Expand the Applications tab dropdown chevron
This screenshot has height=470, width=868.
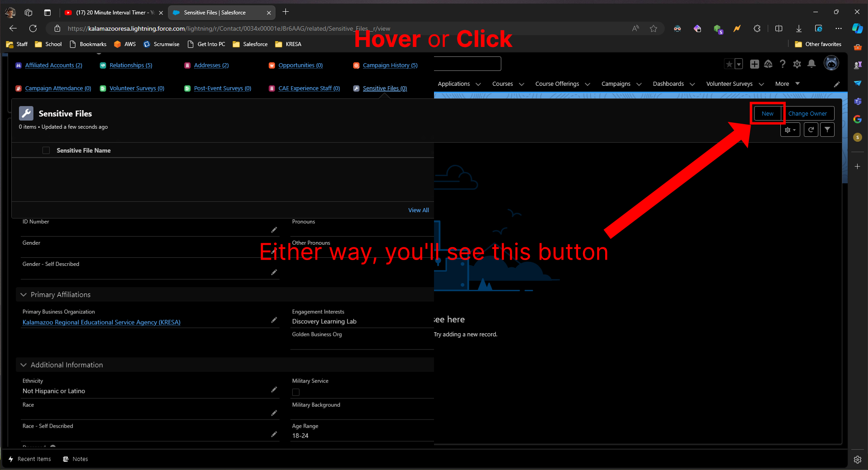click(x=478, y=84)
